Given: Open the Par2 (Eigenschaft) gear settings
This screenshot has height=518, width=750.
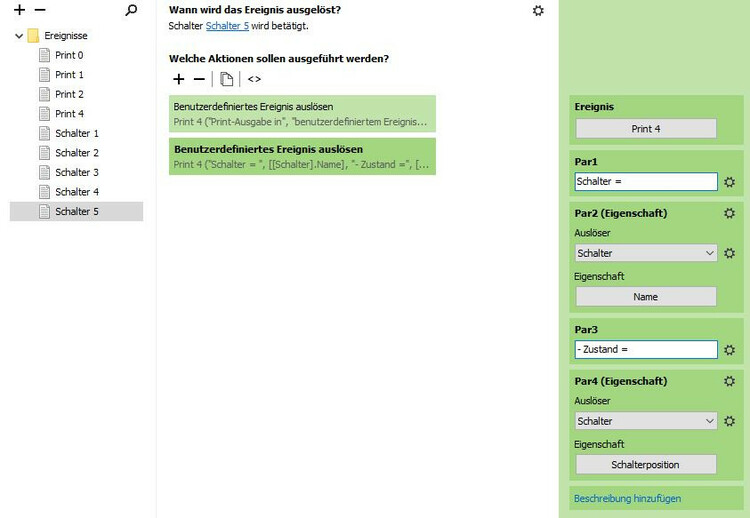Looking at the screenshot, I should (729, 213).
